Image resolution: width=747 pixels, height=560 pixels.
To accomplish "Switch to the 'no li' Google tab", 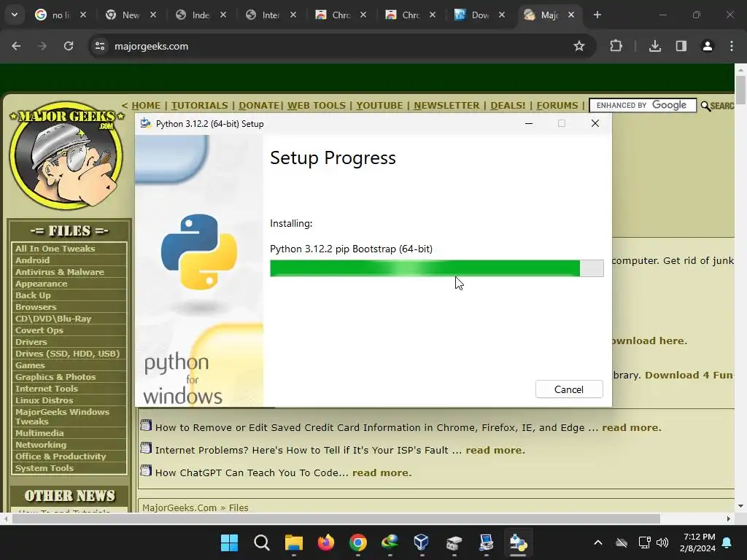I will [61, 15].
